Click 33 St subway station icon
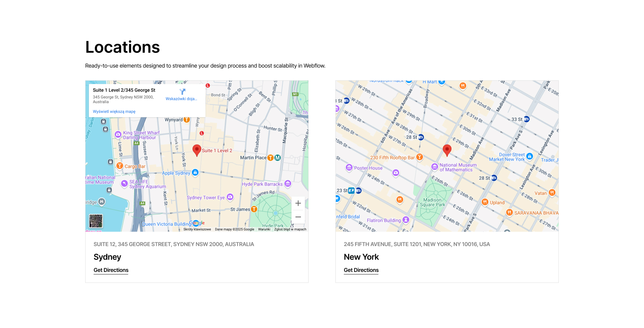This screenshot has height=328, width=644. (x=527, y=119)
